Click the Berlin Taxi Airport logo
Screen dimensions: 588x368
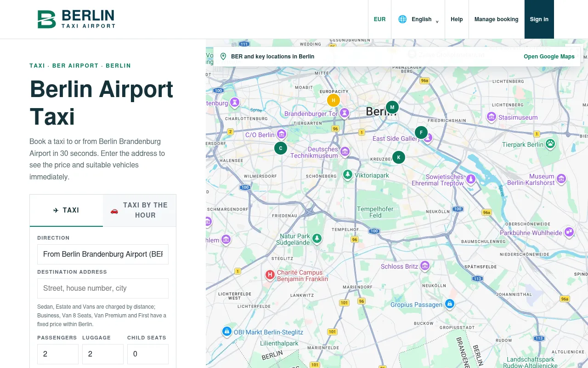[76, 19]
